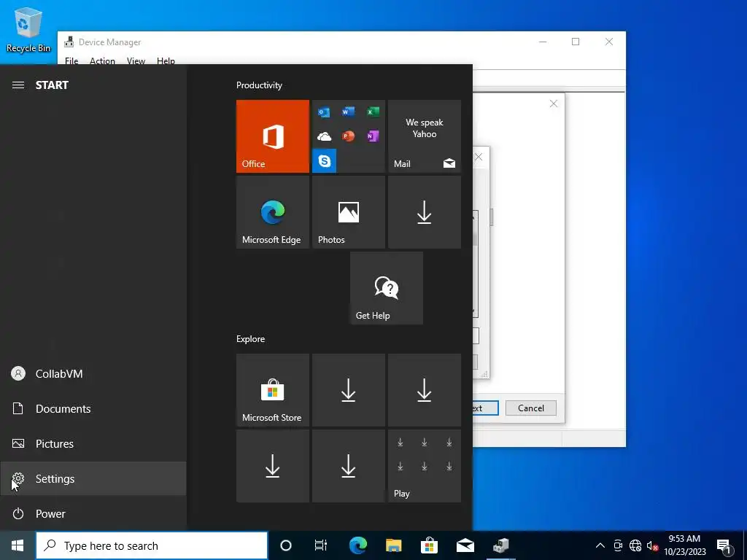Open the Mail tile

click(x=425, y=136)
